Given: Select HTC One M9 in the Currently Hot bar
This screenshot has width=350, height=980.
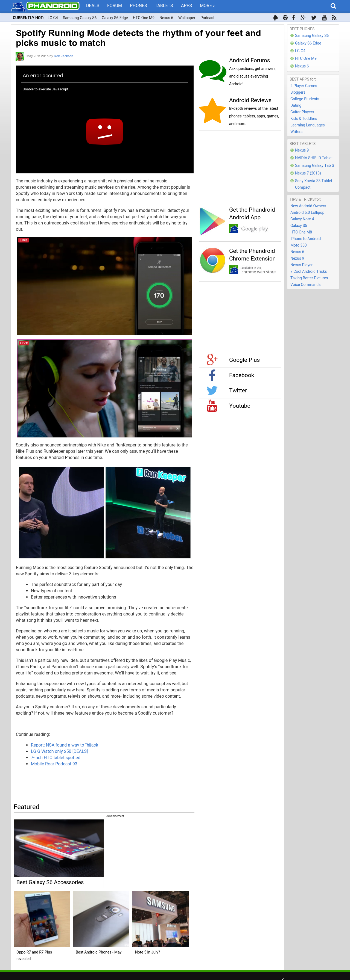Looking at the screenshot, I should coord(144,18).
